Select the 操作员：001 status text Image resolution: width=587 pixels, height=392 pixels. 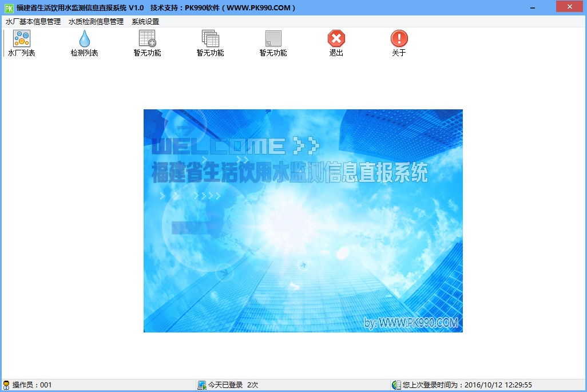32,385
